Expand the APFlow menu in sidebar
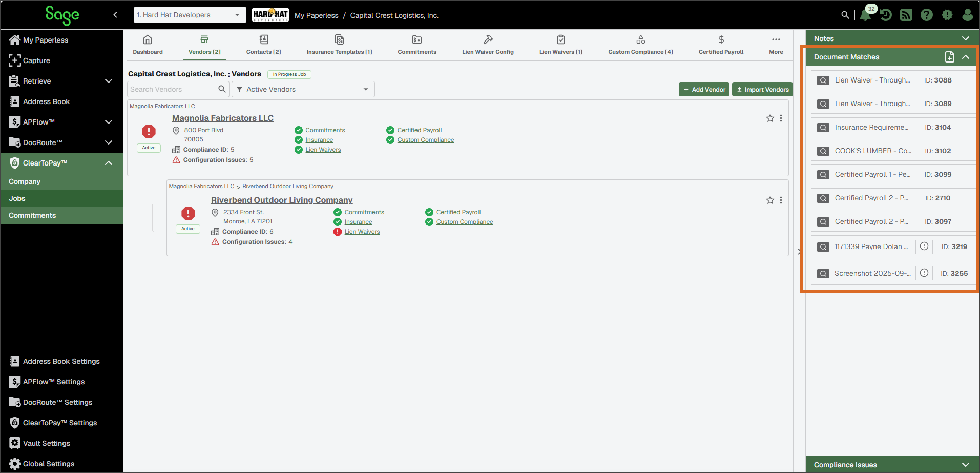This screenshot has width=980, height=473. tap(109, 122)
